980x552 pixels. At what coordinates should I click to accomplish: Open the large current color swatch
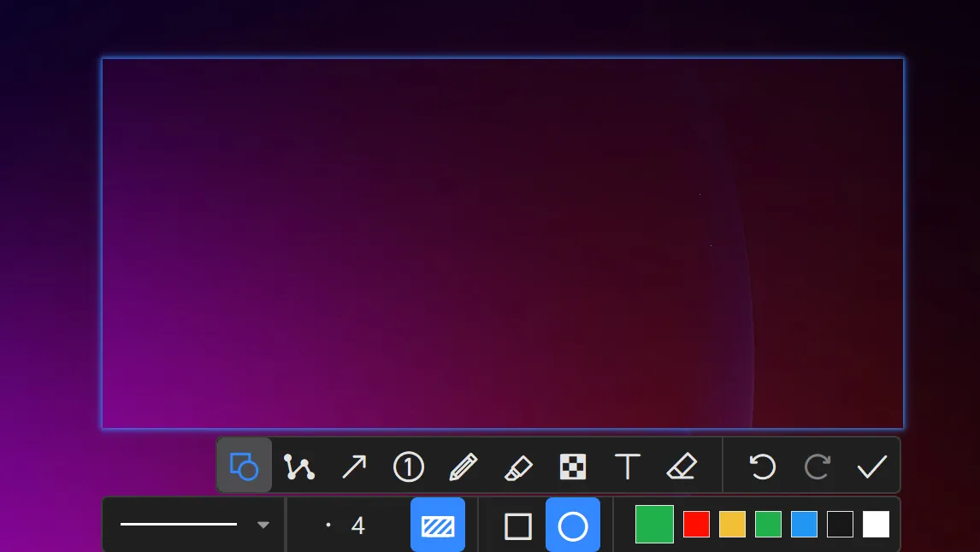click(654, 524)
